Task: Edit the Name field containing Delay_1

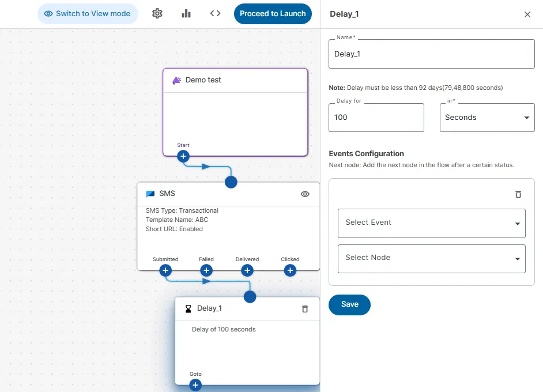Action: pyautogui.click(x=432, y=54)
